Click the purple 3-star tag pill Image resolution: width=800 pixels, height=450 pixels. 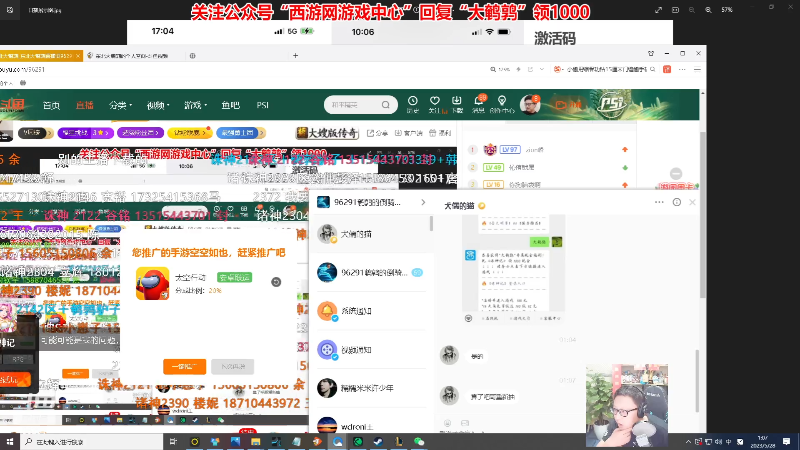86,133
